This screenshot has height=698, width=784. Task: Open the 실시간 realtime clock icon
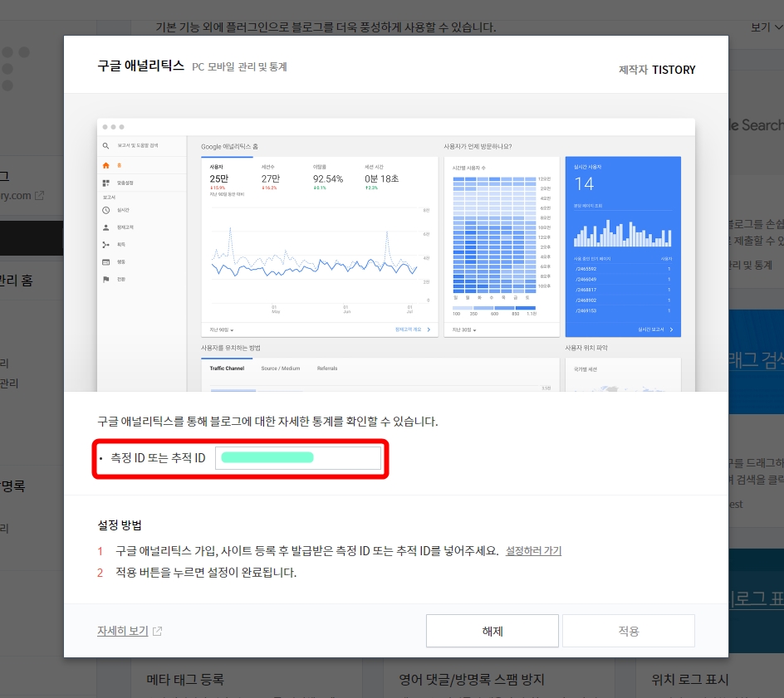[x=105, y=210]
